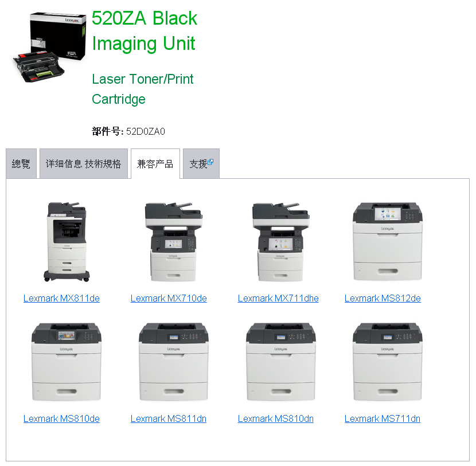
Task: Click the 520ZA imaging unit product image
Action: point(49,48)
